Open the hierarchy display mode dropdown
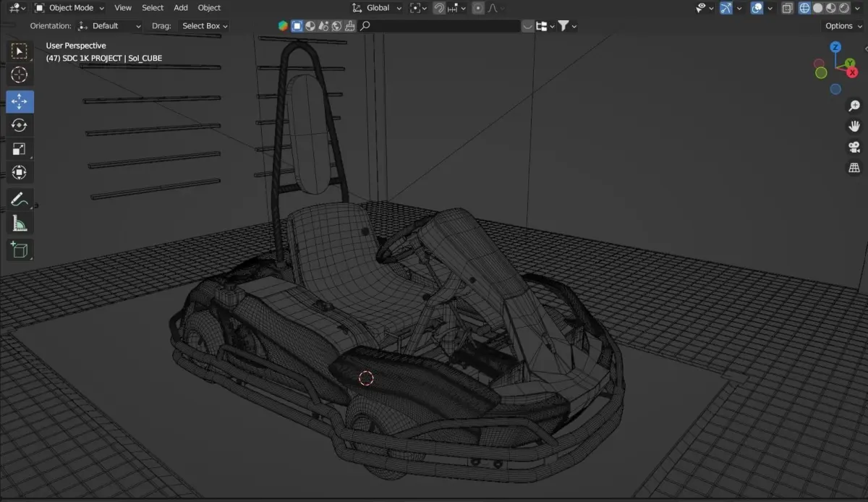The height and width of the screenshot is (502, 868). [545, 26]
